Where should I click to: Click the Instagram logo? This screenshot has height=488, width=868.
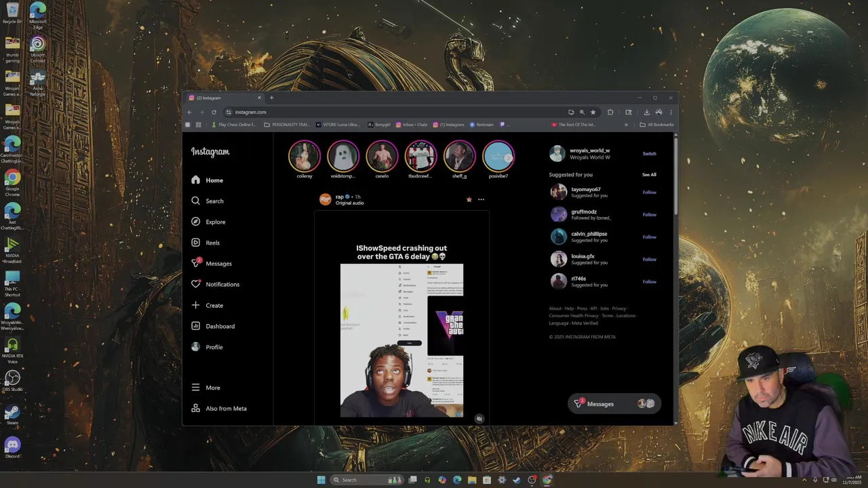tap(210, 152)
